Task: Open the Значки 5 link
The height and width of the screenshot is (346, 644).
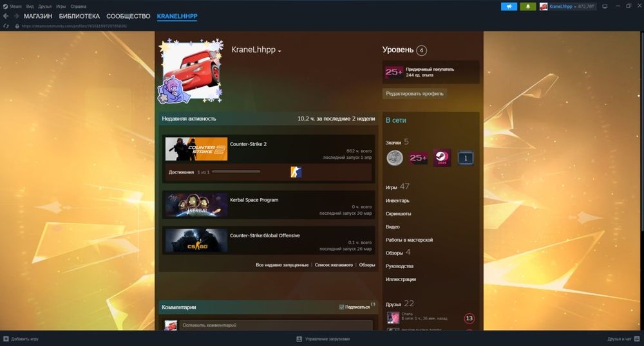Action: click(397, 142)
